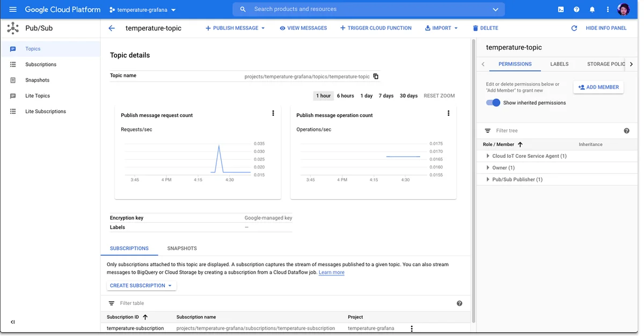Activate Cloud Shell terminal icon

(561, 10)
